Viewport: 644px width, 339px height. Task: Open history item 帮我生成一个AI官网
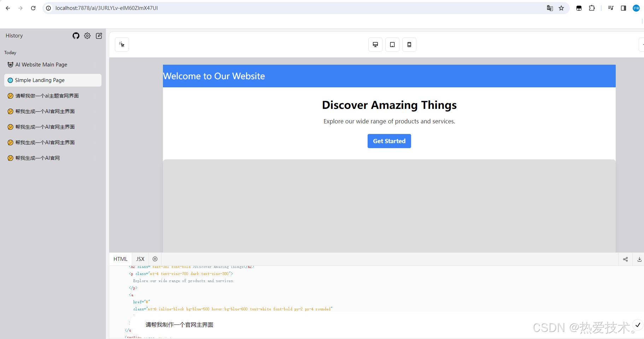[53, 158]
